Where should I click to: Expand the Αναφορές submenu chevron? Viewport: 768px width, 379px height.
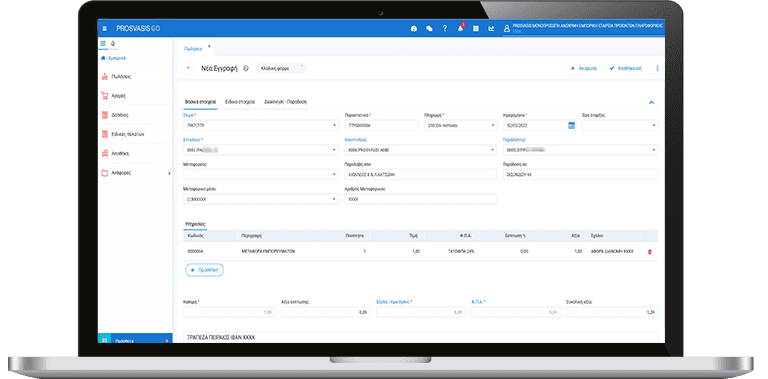pos(169,173)
